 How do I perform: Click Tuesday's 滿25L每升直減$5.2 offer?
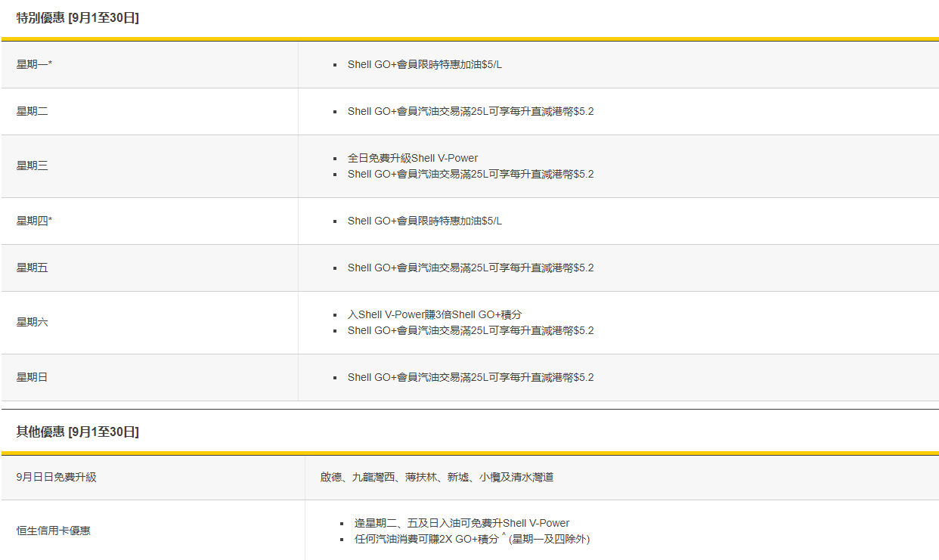coord(470,111)
